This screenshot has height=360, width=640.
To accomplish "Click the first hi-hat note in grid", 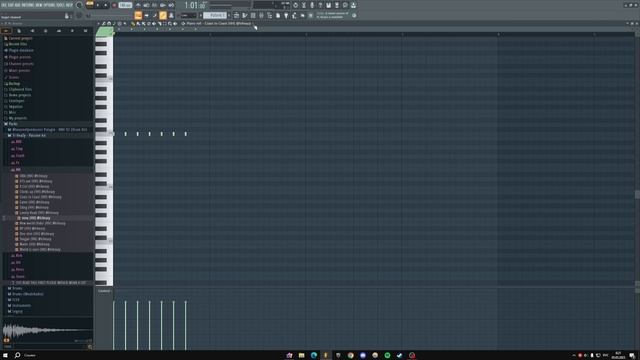I will coord(114,133).
